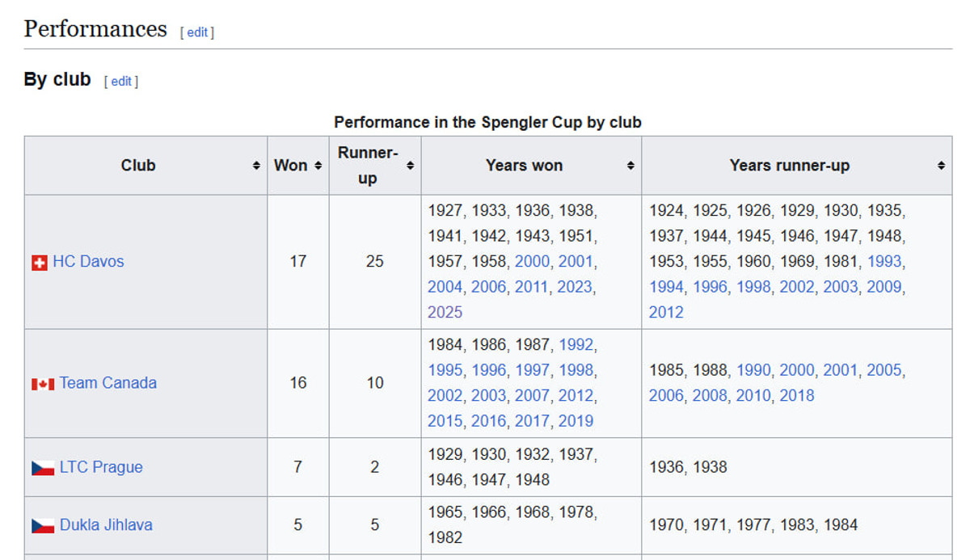
Task: Click the Canadian flag icon beside Team Canada
Action: coord(43,384)
